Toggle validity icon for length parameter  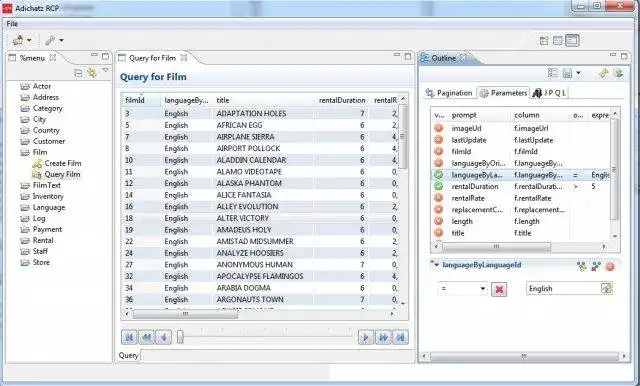point(438,222)
